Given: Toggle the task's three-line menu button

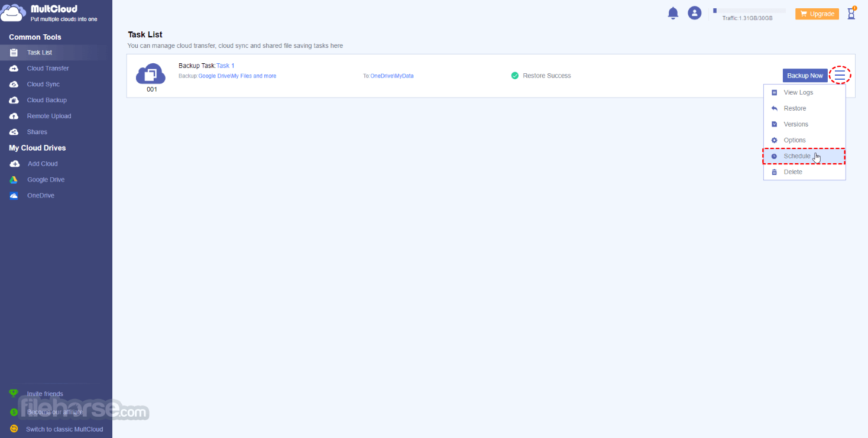Looking at the screenshot, I should point(840,75).
